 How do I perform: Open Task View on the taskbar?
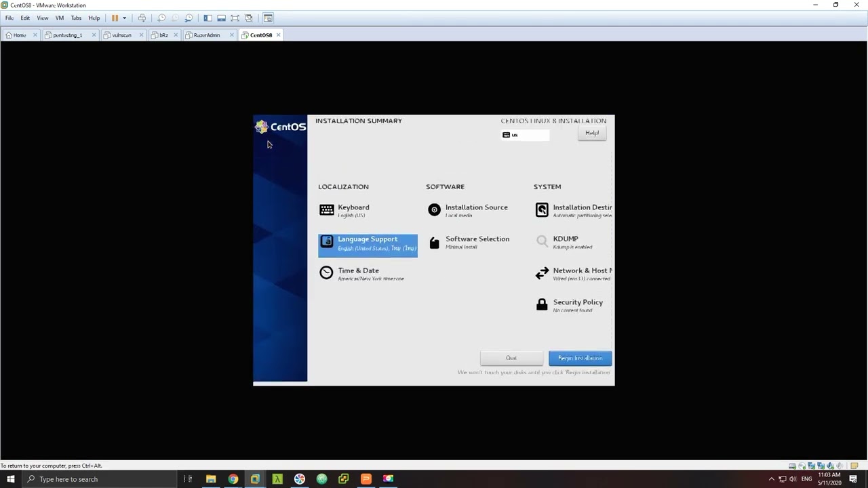(189, 479)
